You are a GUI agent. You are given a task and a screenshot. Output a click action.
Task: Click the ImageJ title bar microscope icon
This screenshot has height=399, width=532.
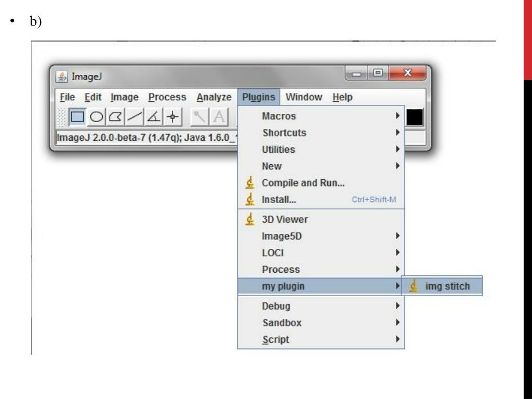(61, 77)
